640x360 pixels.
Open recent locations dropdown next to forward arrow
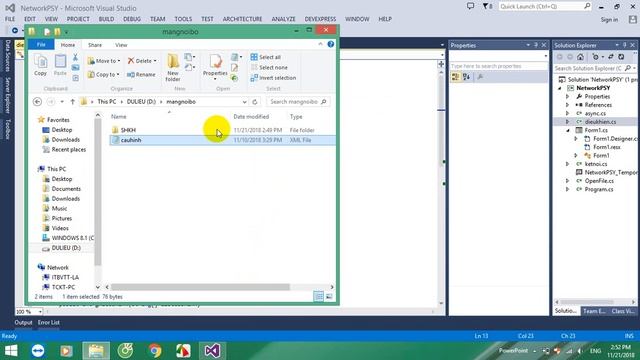pos(62,102)
